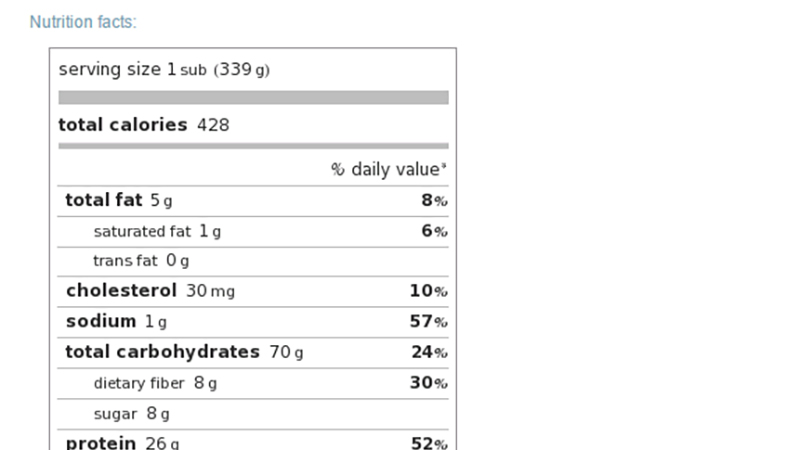Click the 30% dietary fiber value

(429, 383)
